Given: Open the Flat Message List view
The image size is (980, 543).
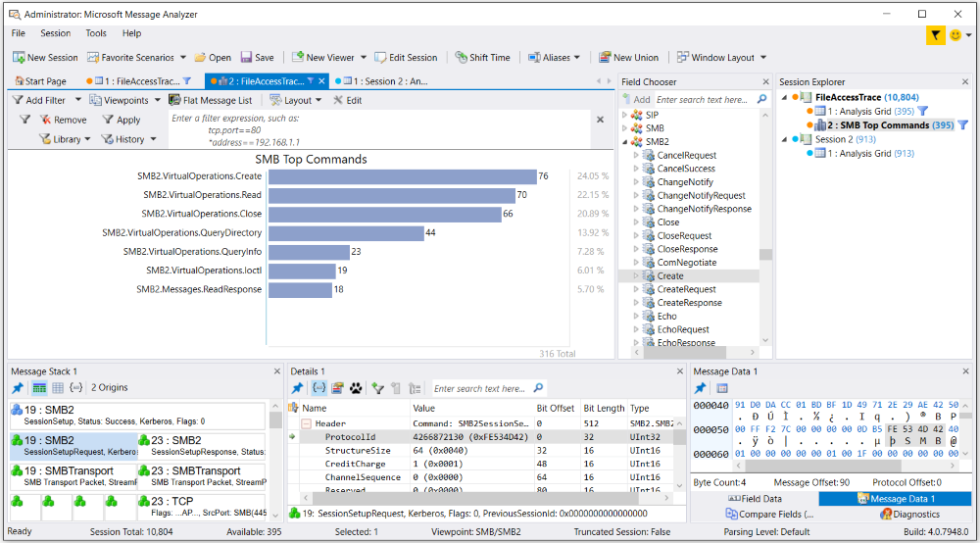Looking at the screenshot, I should click(x=210, y=100).
